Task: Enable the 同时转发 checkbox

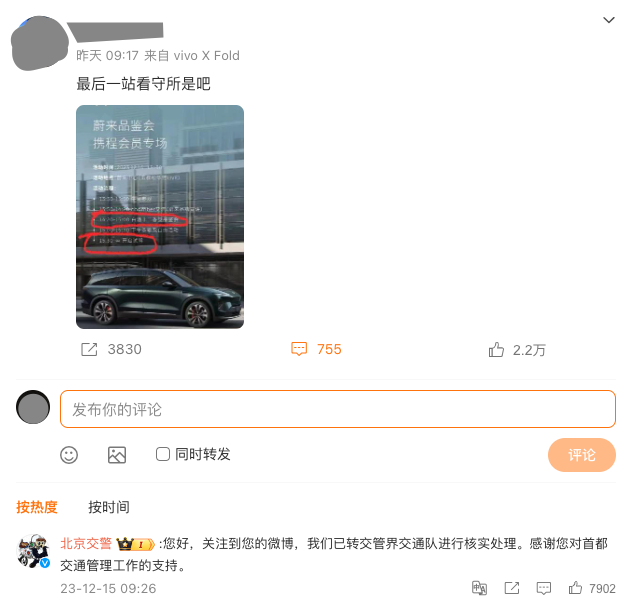Action: [163, 454]
